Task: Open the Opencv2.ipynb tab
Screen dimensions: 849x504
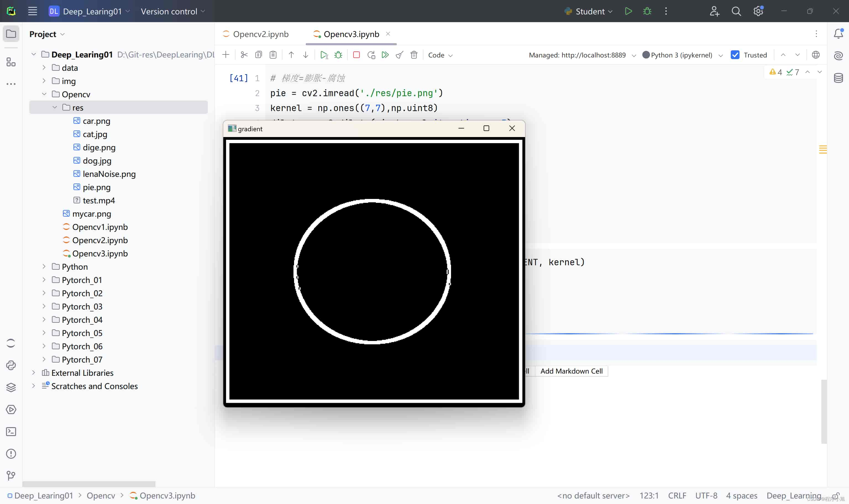Action: point(260,34)
